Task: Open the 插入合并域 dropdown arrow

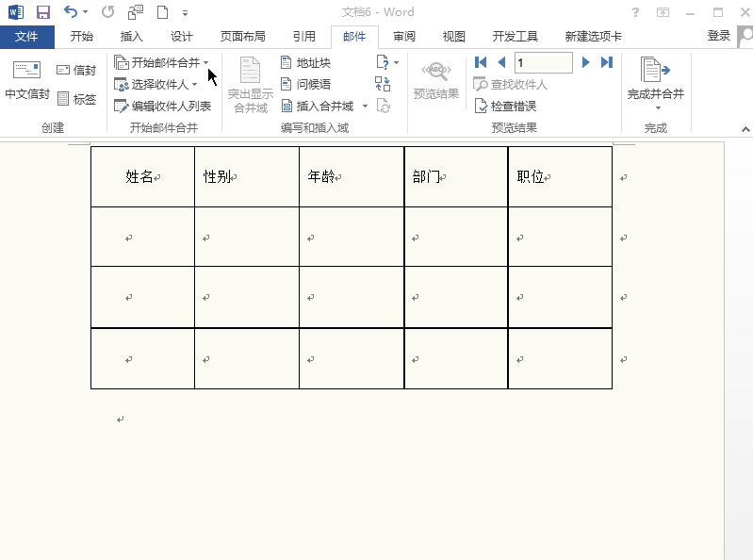Action: tap(365, 107)
